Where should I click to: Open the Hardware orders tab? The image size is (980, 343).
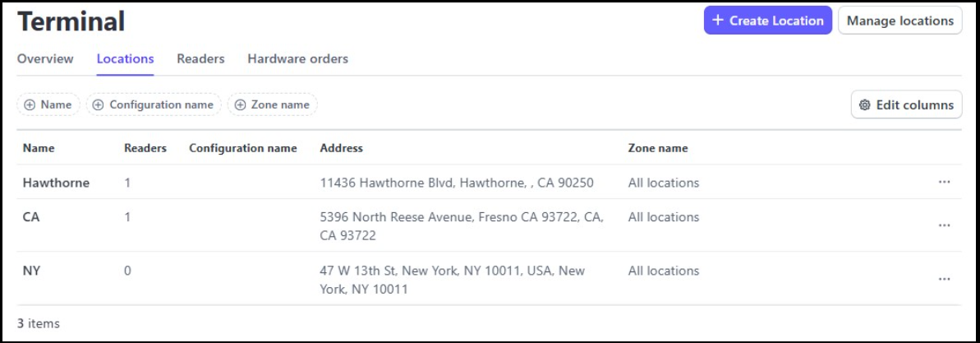coord(298,59)
